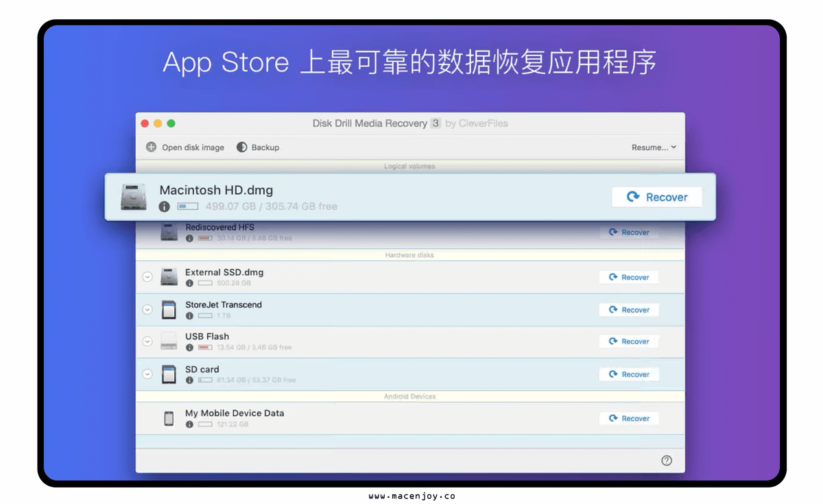Click the StoreJet Transcend name
Viewport: 823px width, 504px height.
(x=224, y=304)
